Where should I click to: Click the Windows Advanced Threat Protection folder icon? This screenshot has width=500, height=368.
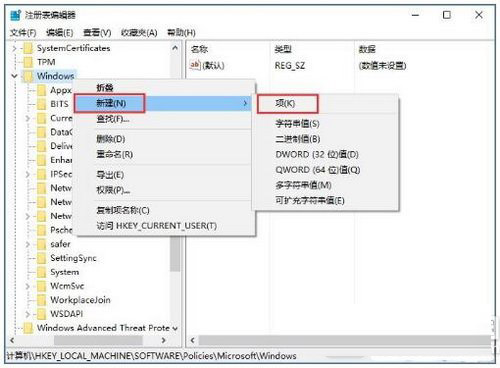[28, 328]
